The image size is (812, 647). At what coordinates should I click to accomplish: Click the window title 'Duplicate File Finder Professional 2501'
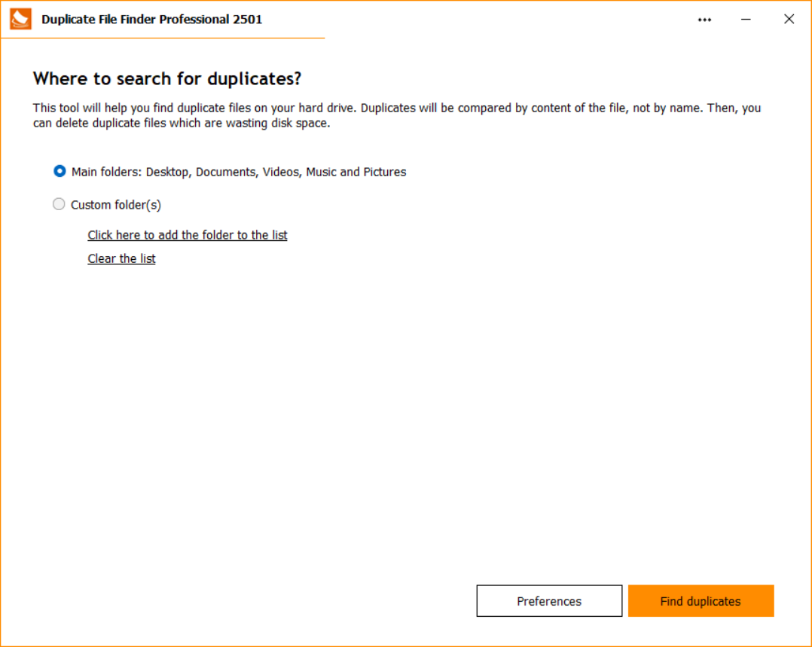click(x=151, y=20)
